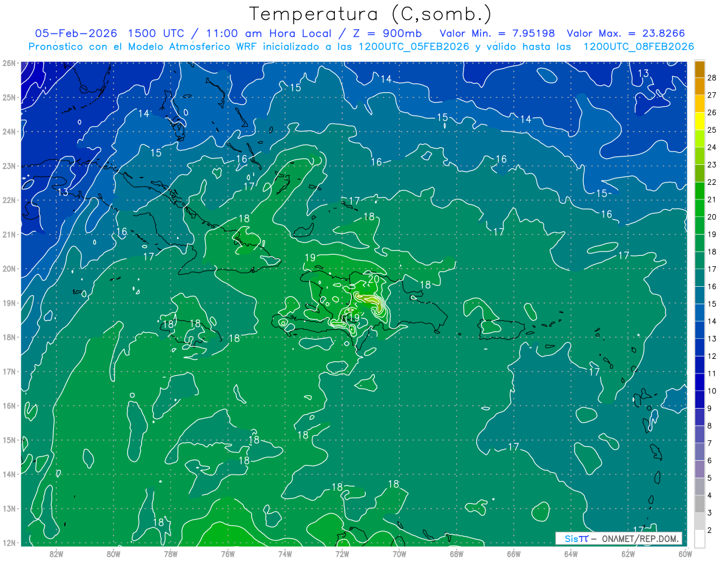Click the bright yellow swatch in color scale
Image resolution: width=728 pixels, height=562 pixels.
[x=699, y=121]
